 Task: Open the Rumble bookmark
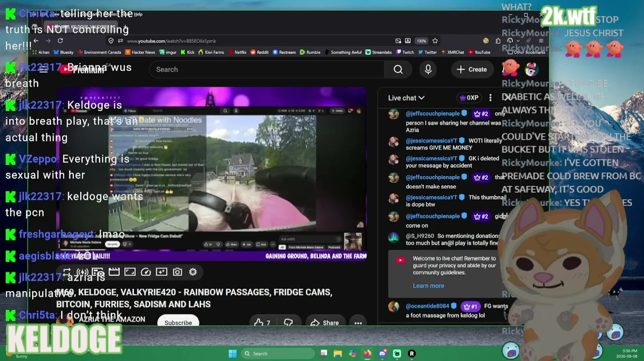(310, 52)
